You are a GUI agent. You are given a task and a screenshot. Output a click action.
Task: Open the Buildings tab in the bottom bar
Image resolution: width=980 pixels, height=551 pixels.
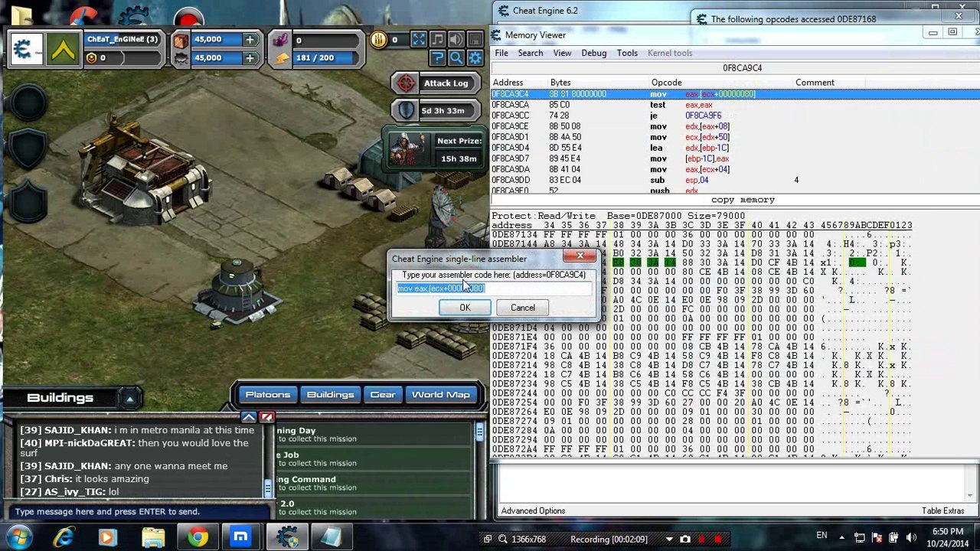pos(330,395)
